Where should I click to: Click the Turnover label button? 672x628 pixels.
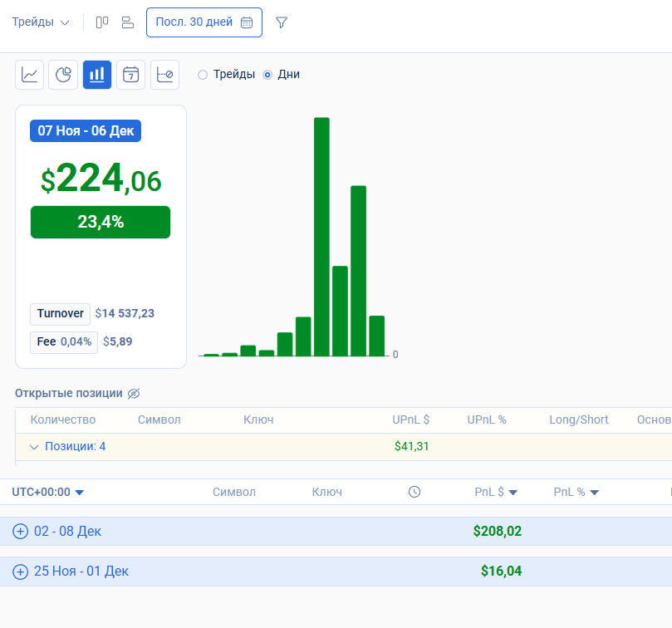60,314
